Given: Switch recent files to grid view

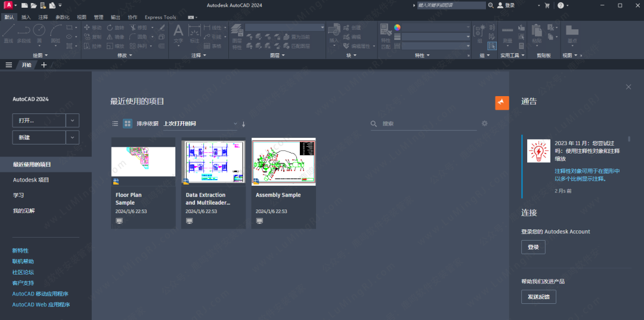Looking at the screenshot, I should tap(127, 124).
